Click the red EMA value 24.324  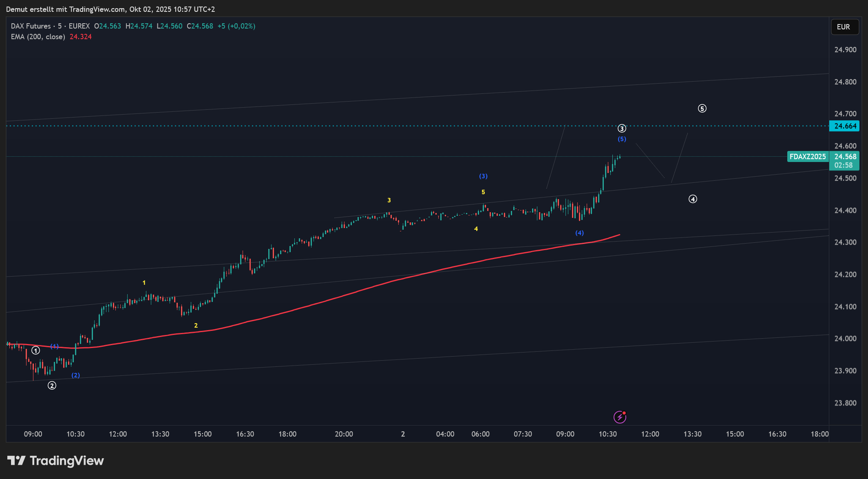click(x=80, y=37)
